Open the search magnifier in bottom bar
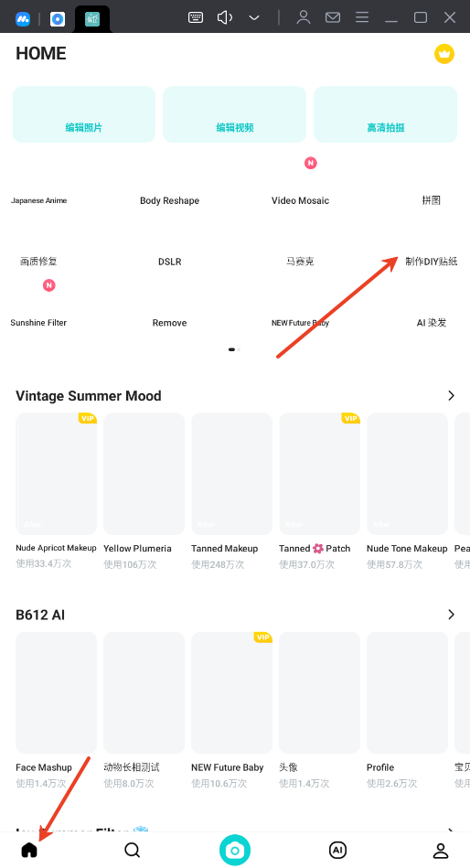The height and width of the screenshot is (868, 470). (133, 850)
